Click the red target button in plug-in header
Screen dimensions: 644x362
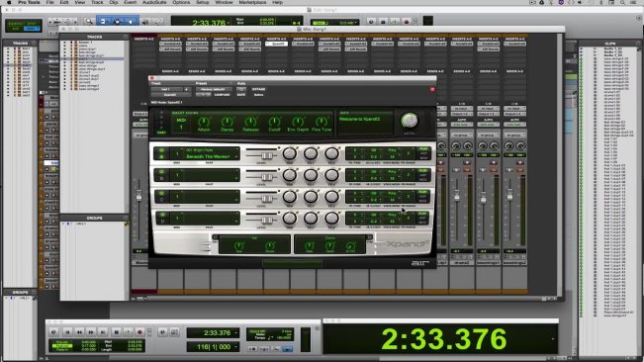click(432, 89)
